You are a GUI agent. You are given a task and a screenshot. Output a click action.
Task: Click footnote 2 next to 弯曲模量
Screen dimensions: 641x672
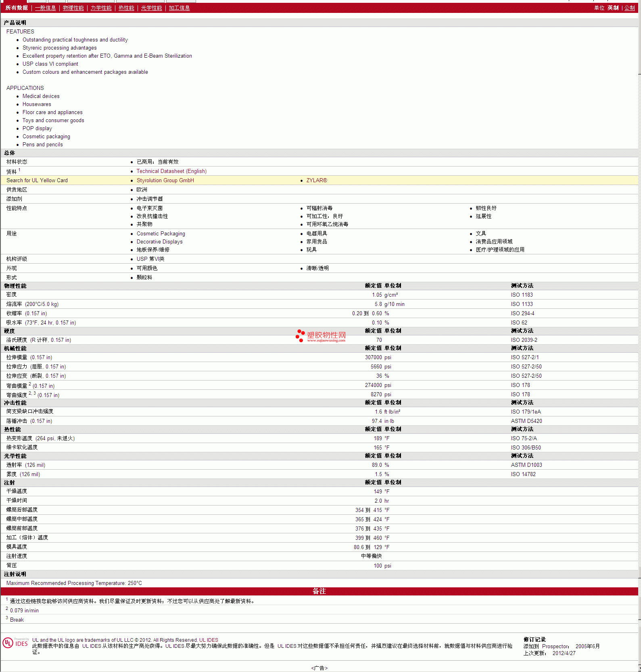[30, 384]
